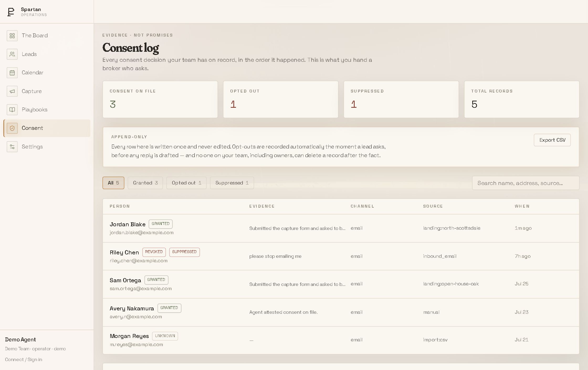
Task: Select the Avery Nakamura name
Action: coord(132,309)
